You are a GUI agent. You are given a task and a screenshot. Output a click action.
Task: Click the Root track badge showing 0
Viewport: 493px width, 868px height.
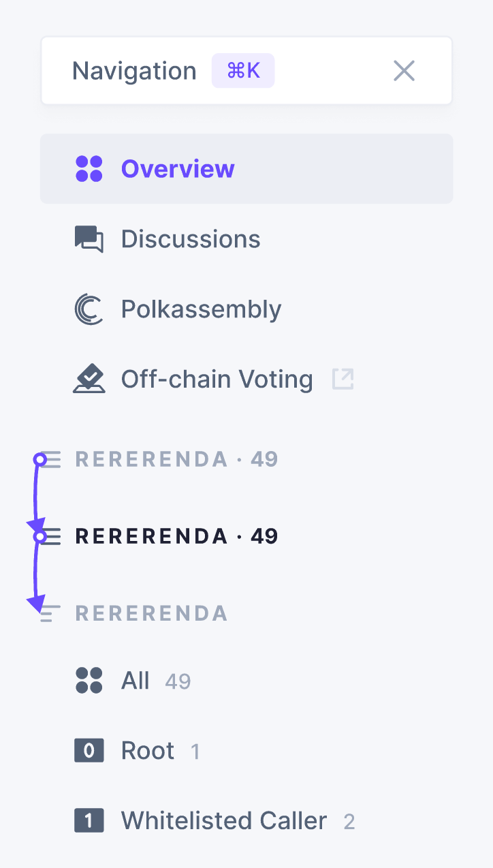[89, 750]
